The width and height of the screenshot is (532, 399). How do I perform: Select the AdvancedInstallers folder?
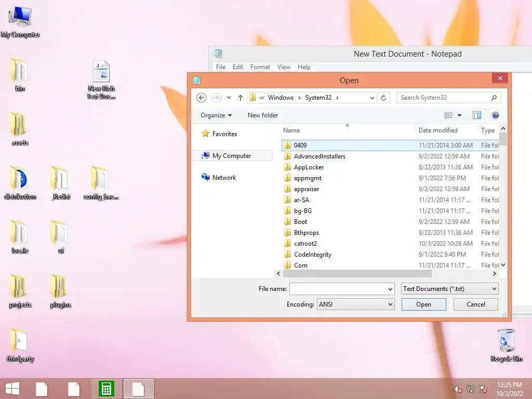(x=390, y=156)
